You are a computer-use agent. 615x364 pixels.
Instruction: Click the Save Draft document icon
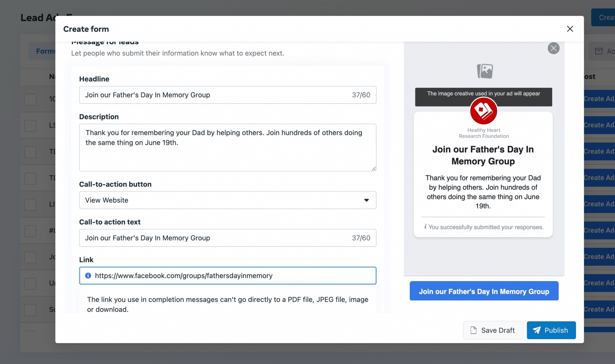[x=474, y=330]
